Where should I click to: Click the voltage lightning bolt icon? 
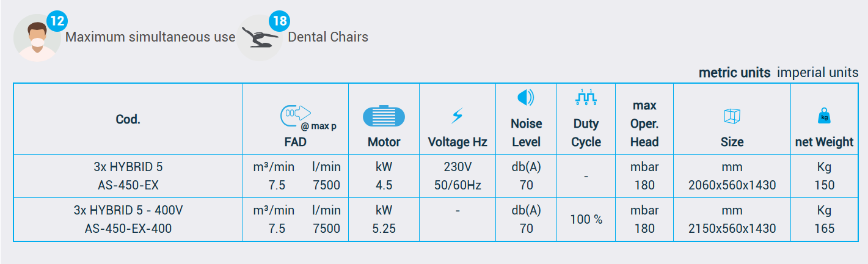tap(457, 116)
